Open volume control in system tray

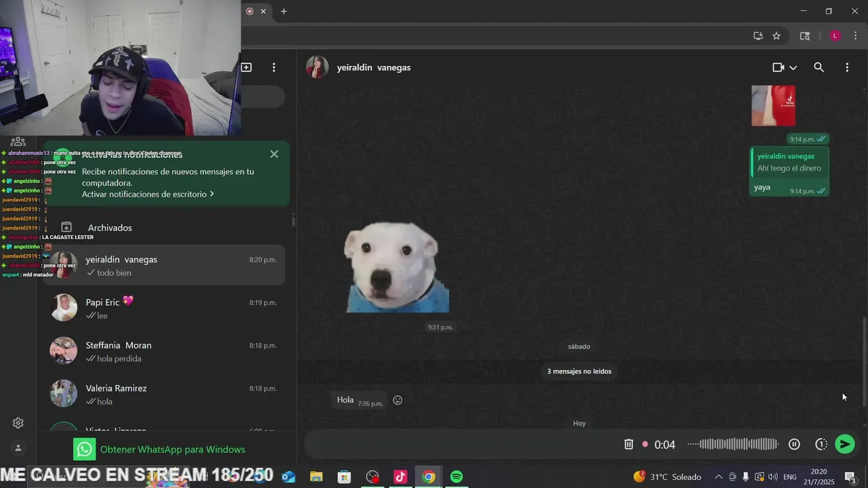tap(773, 477)
